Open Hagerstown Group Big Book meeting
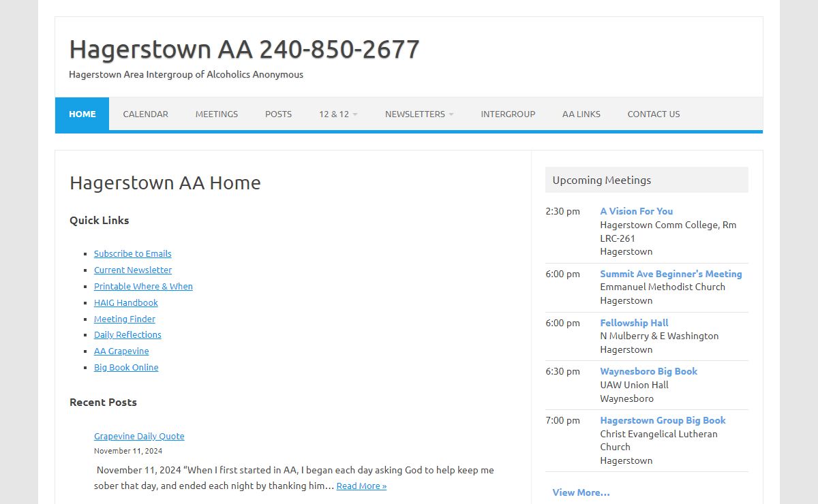The height and width of the screenshot is (504, 818). click(x=663, y=420)
